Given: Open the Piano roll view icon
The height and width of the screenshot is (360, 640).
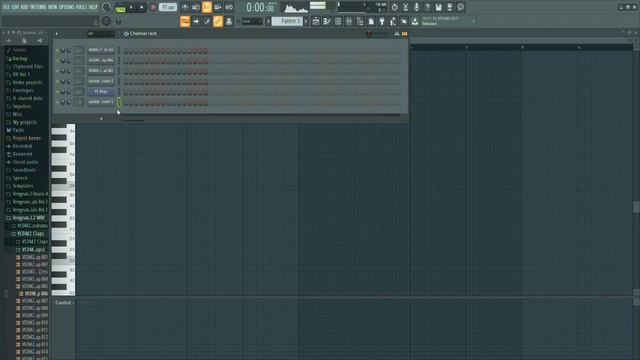Looking at the screenshot, I should 327,21.
